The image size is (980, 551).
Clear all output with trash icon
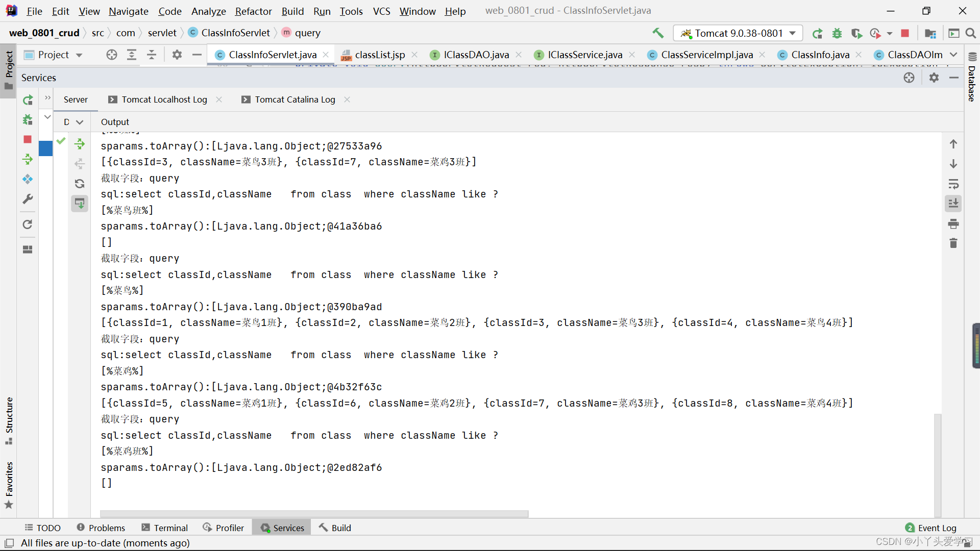point(953,243)
